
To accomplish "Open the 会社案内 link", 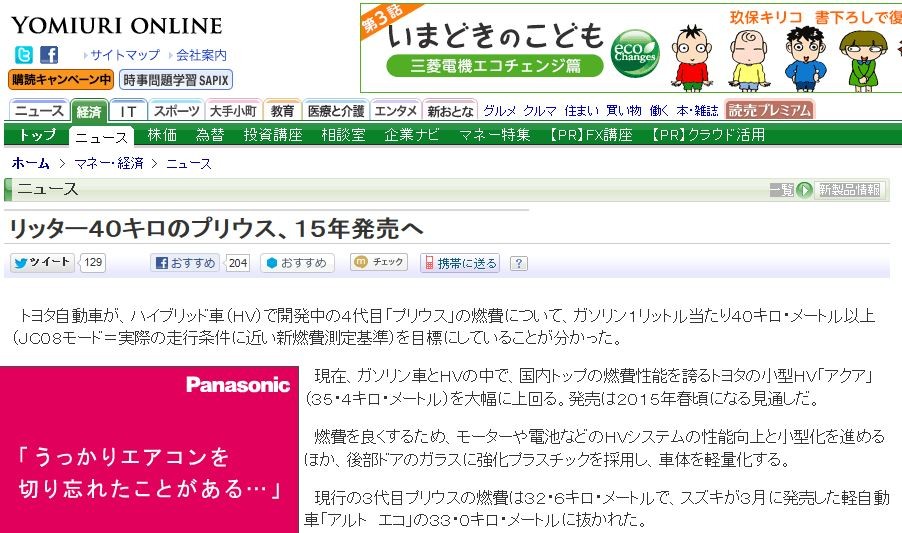I will (x=201, y=55).
